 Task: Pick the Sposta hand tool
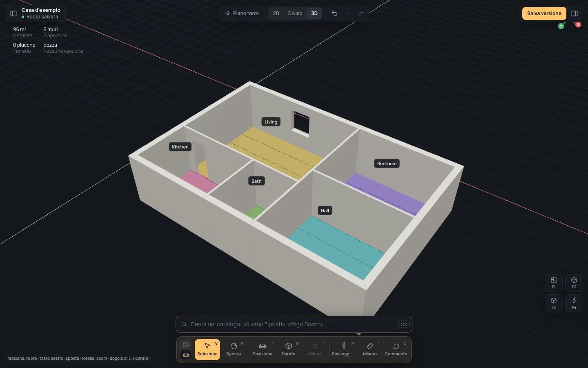234,350
